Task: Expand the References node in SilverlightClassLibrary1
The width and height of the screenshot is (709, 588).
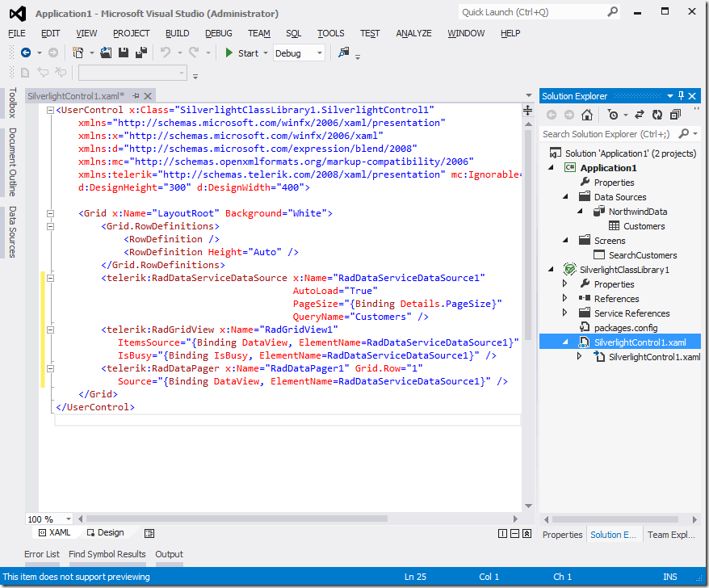Action: click(564, 299)
